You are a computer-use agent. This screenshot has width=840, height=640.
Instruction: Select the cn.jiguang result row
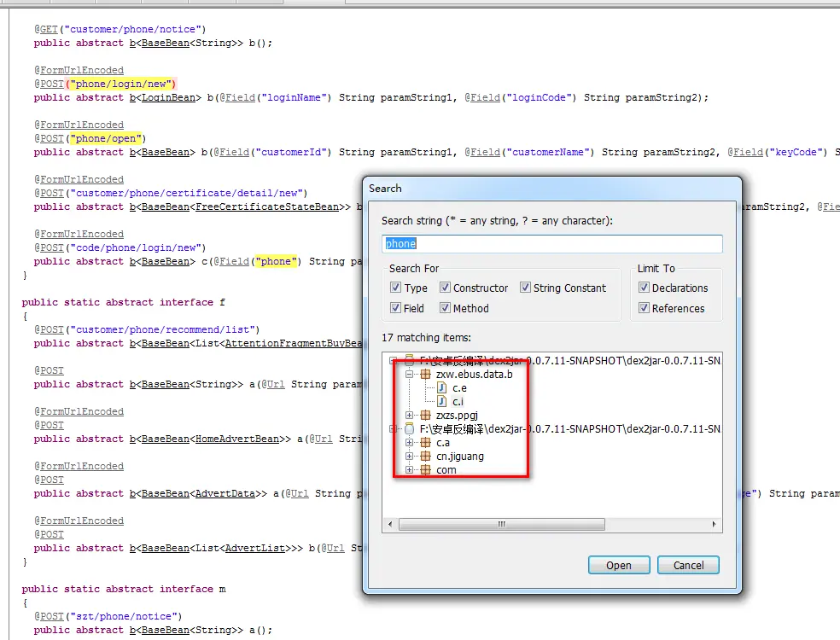click(460, 457)
